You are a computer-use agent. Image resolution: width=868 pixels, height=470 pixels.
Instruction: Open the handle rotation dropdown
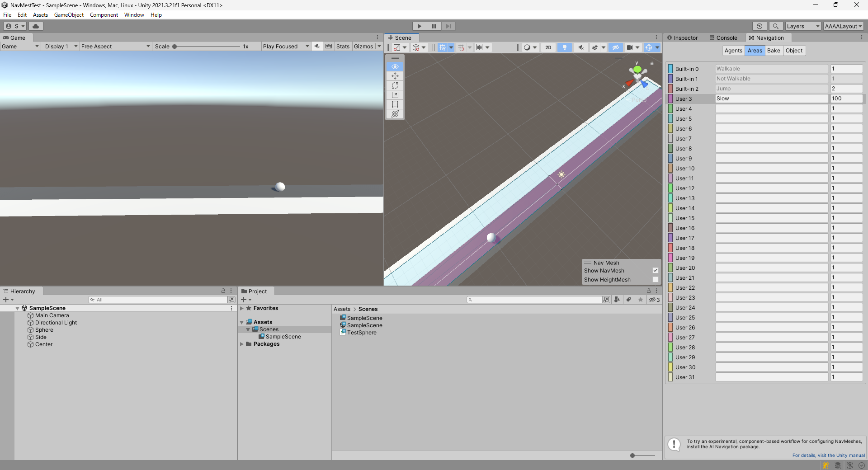point(419,47)
